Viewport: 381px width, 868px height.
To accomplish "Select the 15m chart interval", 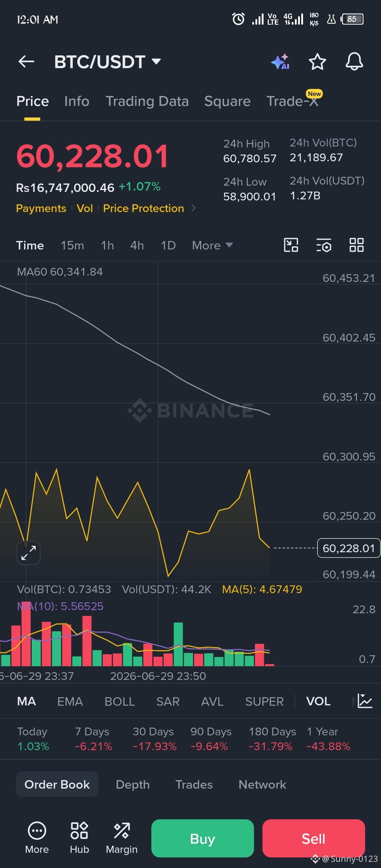I will (72, 245).
